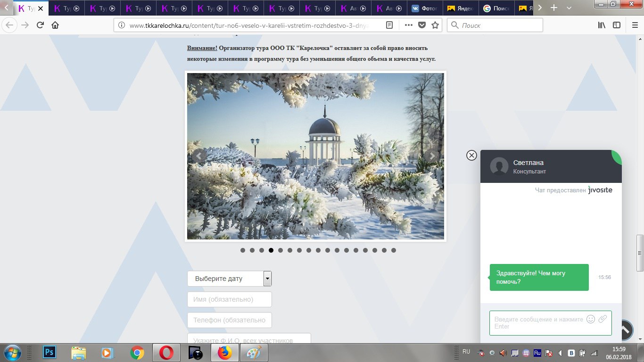
Task: Toggle the Firefox sidebar panel
Action: click(x=617, y=25)
